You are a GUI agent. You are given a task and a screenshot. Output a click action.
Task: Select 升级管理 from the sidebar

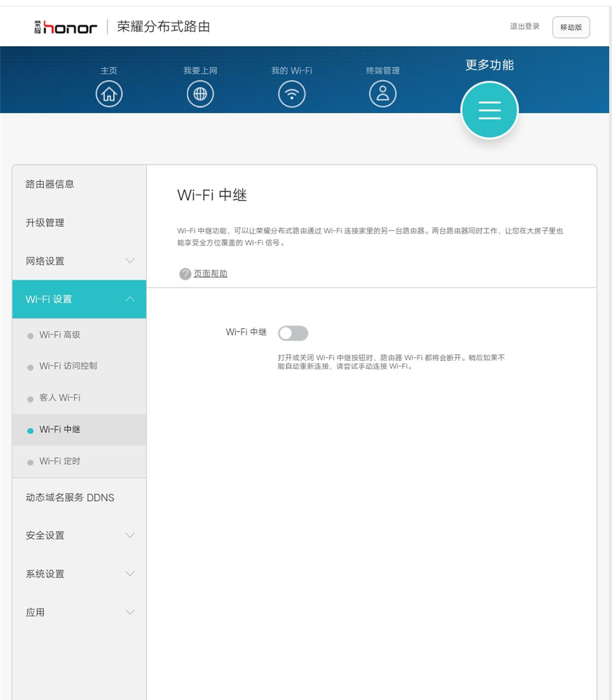[45, 223]
